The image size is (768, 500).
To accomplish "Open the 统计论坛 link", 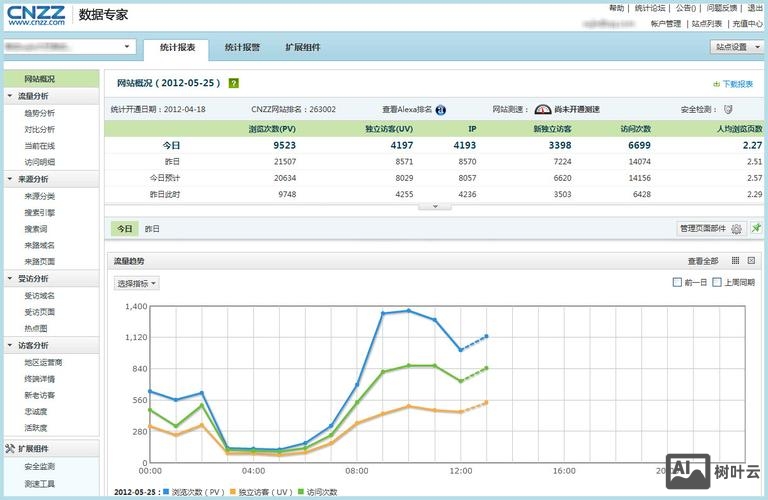I will (650, 8).
